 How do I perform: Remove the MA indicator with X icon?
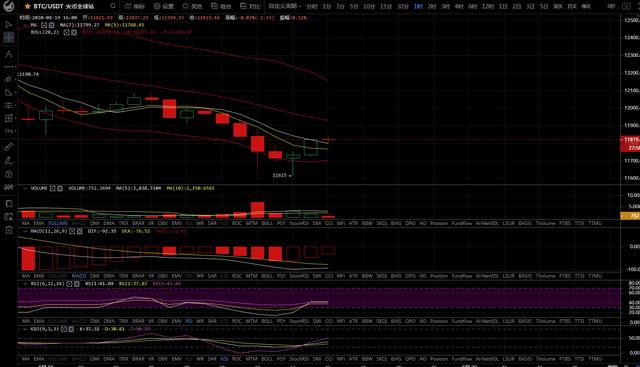click(51, 25)
